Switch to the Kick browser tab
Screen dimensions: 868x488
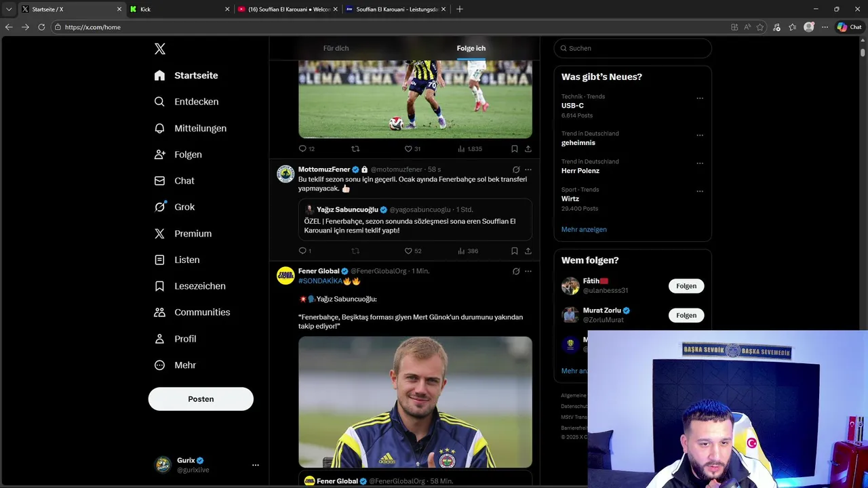click(x=180, y=9)
